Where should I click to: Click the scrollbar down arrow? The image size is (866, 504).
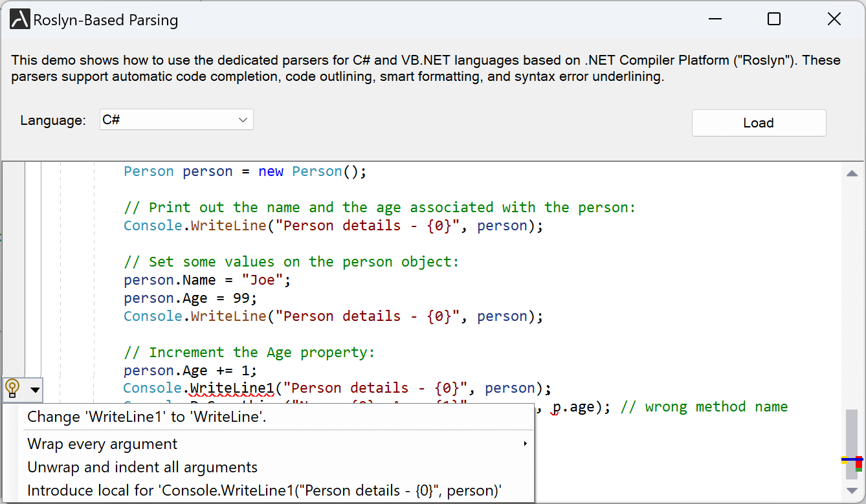pyautogui.click(x=852, y=490)
